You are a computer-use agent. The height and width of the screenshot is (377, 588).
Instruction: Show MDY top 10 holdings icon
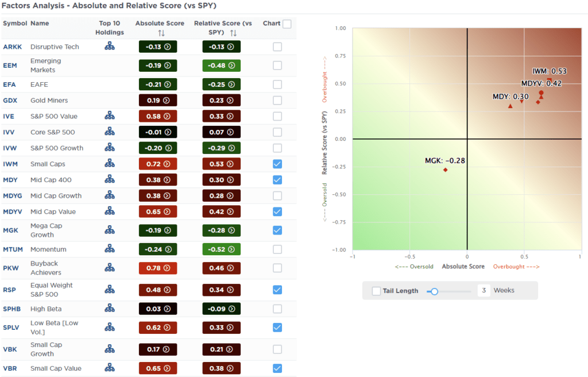point(110,179)
